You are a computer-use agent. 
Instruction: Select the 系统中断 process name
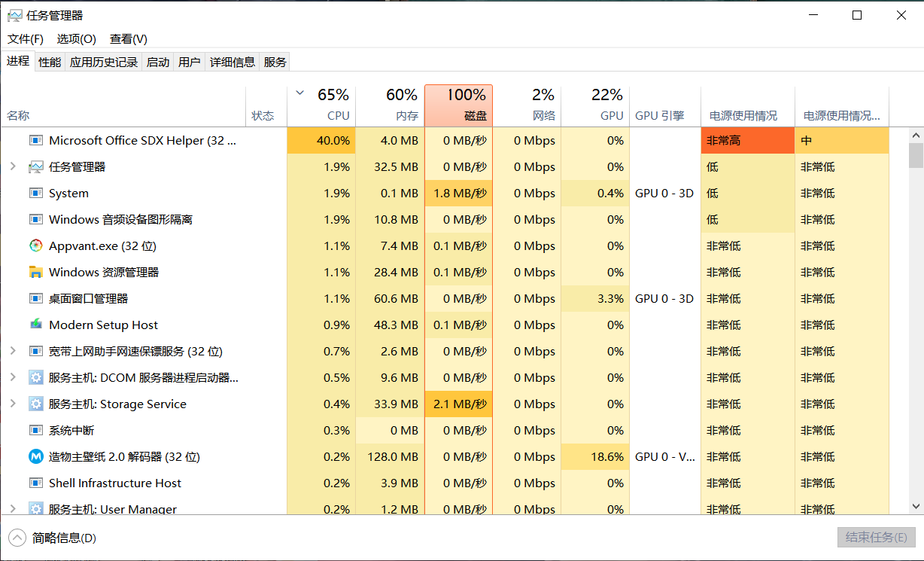pyautogui.click(x=71, y=431)
